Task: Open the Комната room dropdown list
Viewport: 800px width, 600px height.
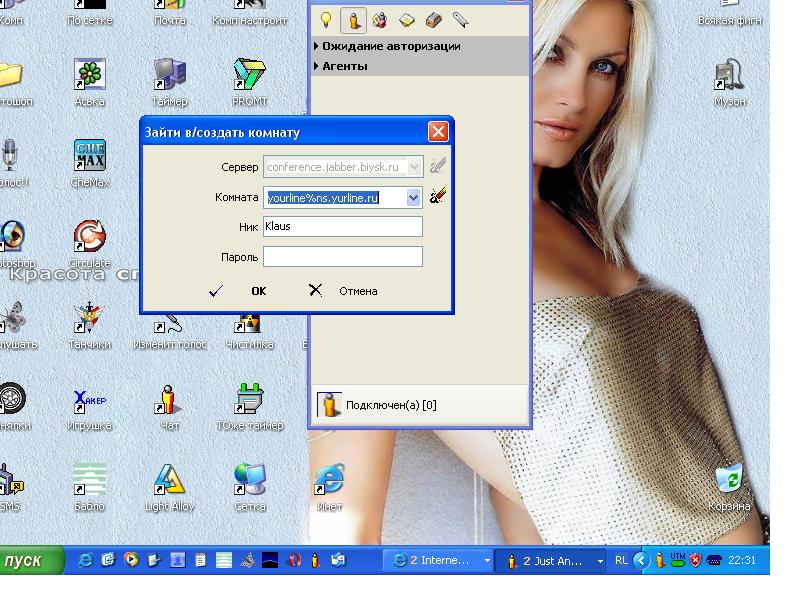Action: pos(414,198)
